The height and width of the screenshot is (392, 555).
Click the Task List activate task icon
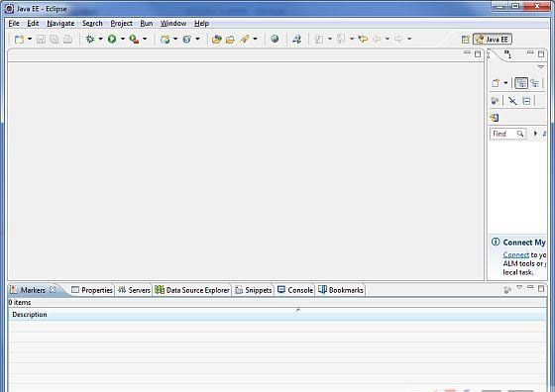point(495,118)
